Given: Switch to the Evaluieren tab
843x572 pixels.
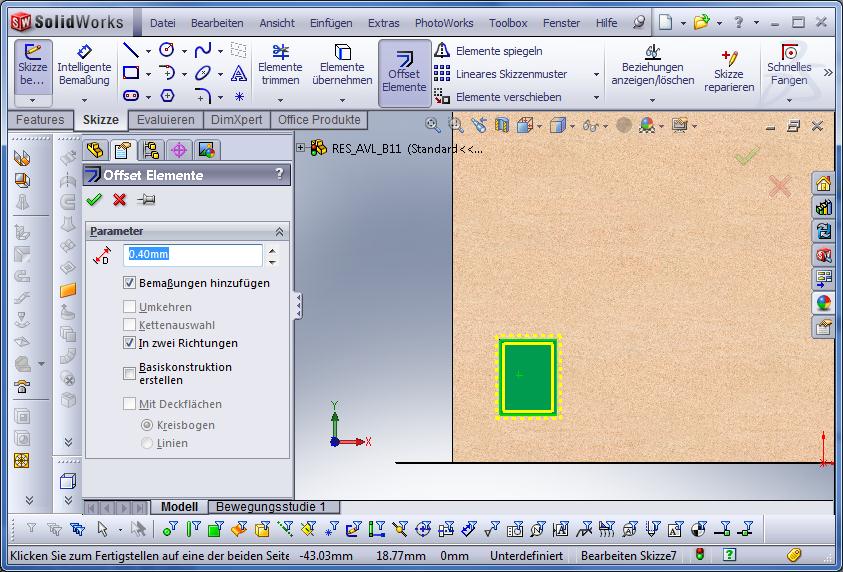Looking at the screenshot, I should coord(165,120).
